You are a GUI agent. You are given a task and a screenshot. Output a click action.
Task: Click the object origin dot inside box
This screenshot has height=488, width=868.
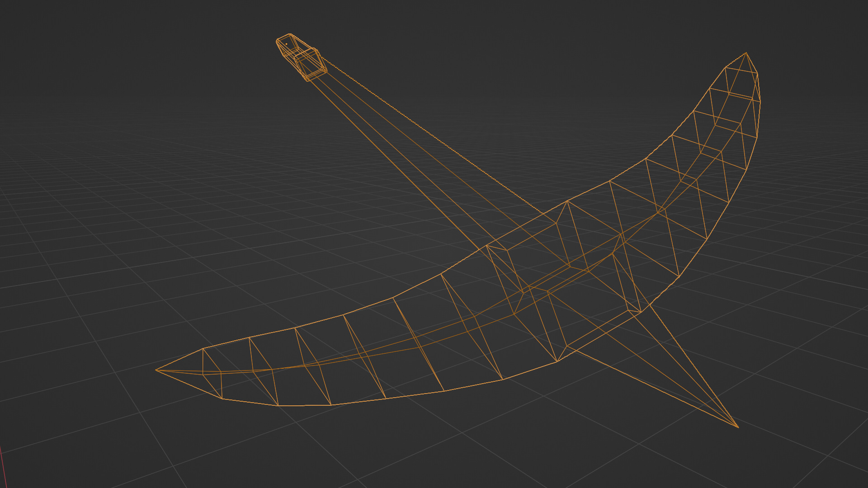(x=287, y=44)
